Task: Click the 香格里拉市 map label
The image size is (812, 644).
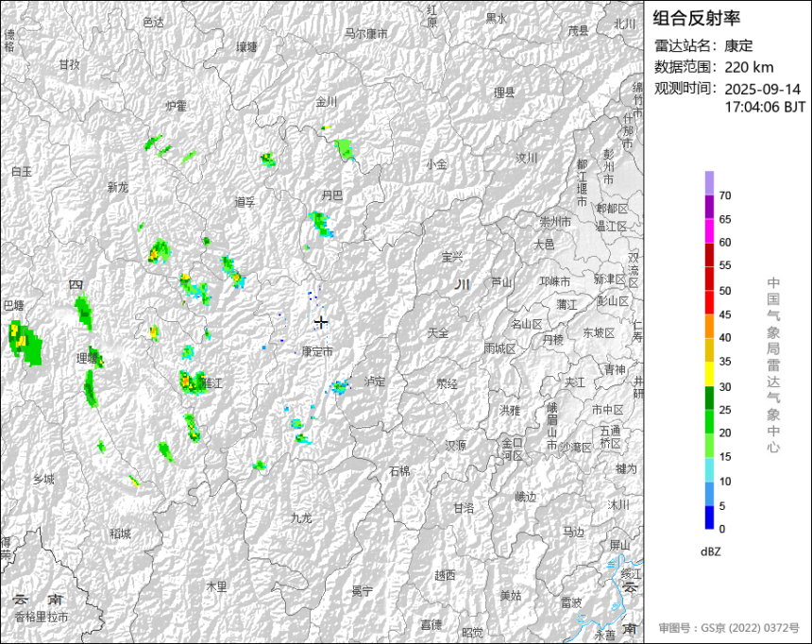Action: pos(41,617)
